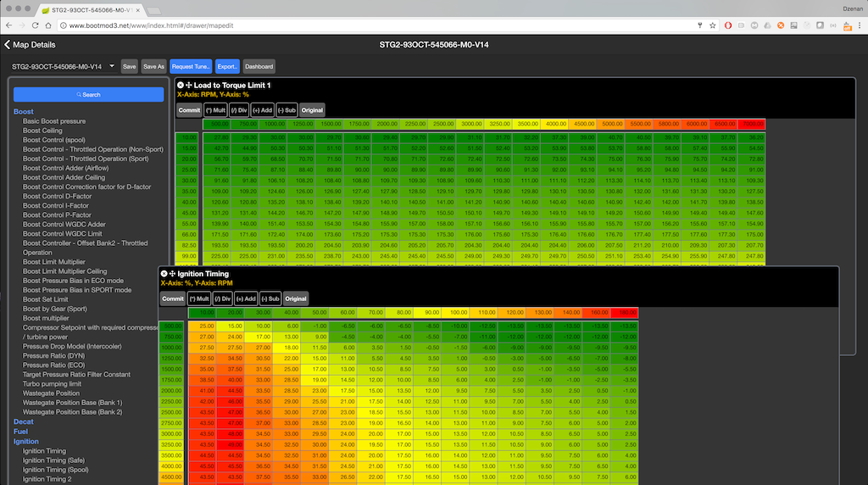The width and height of the screenshot is (868, 485).
Task: Select 500.00 RPM row header in Ignition Timing
Action: tap(171, 326)
